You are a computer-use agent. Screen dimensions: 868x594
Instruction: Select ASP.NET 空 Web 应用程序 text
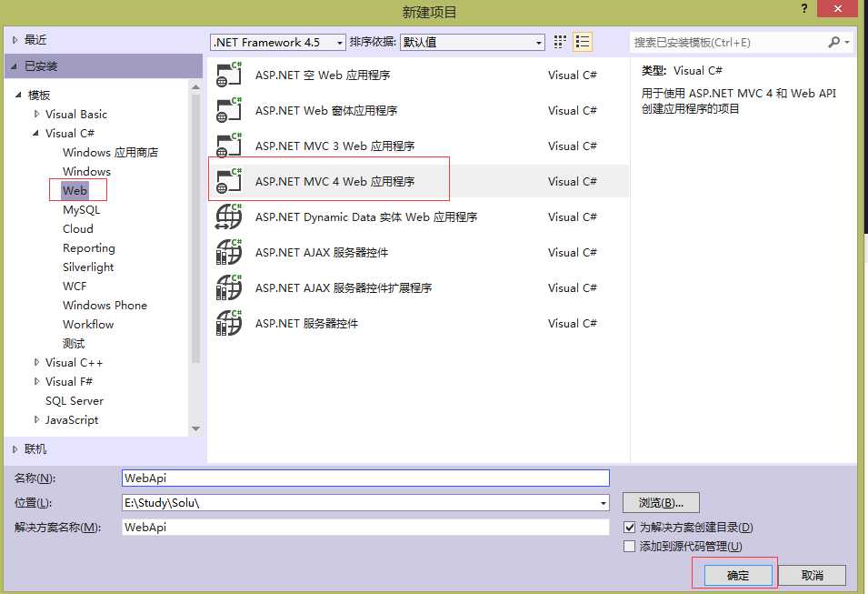click(x=323, y=75)
